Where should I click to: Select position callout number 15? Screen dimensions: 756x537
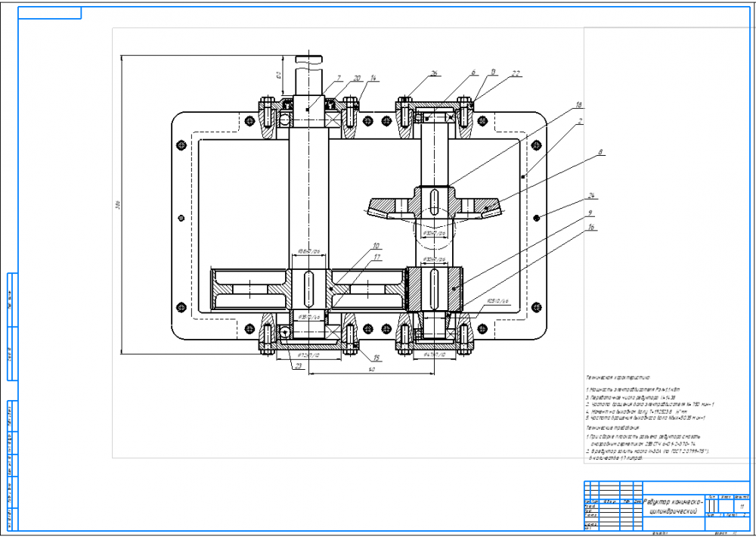[376, 358]
